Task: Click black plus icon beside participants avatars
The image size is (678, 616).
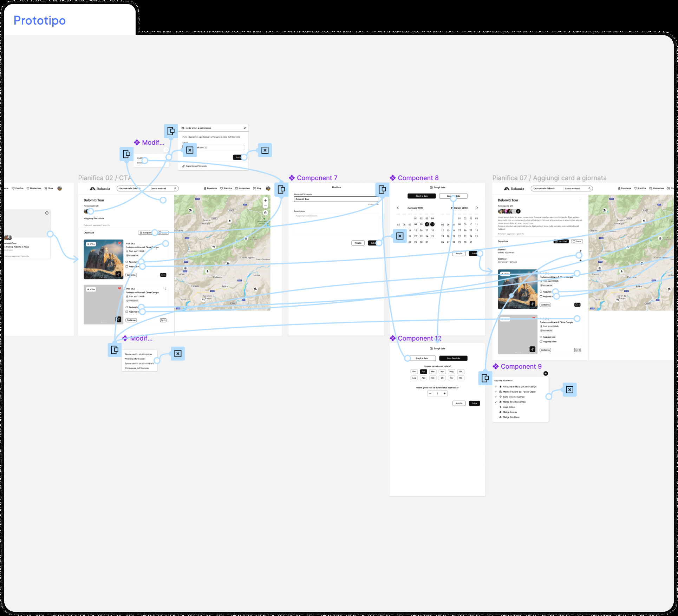Action: (518, 211)
